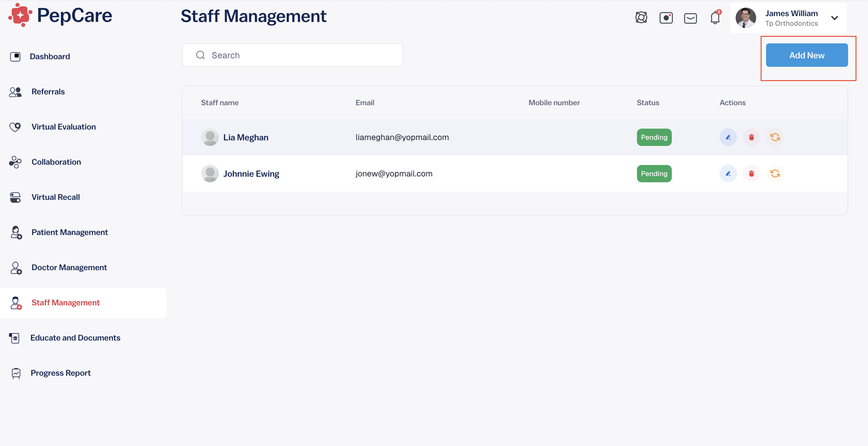Click the Referrals people icon
868x446 pixels.
15,92
